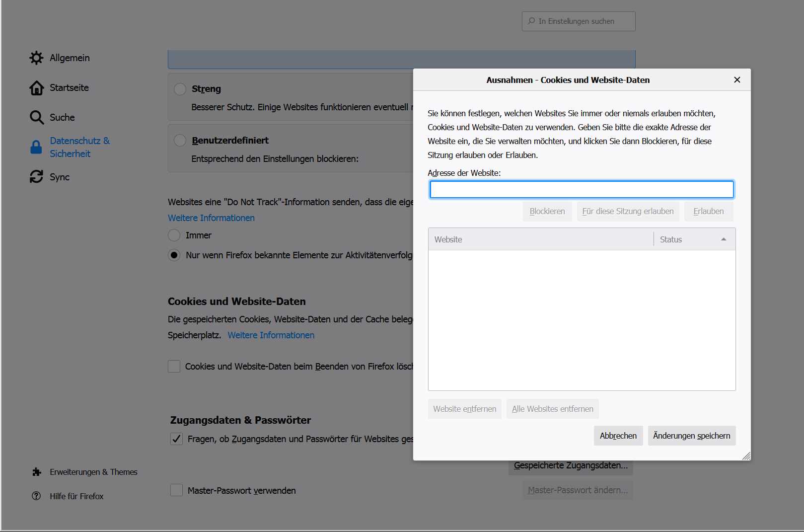Click Alle Websites entfernen button
The image size is (804, 532).
(x=553, y=409)
